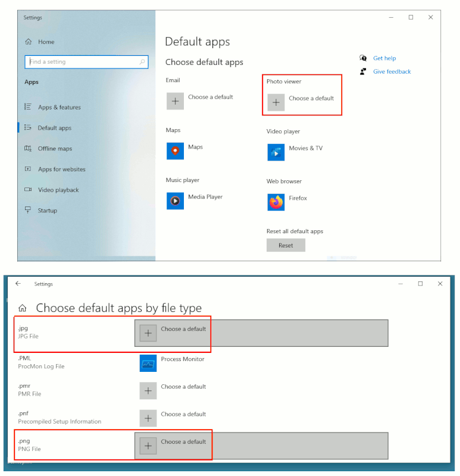The height and width of the screenshot is (476, 460).
Task: Click the Offline maps sidebar icon
Action: [27, 148]
